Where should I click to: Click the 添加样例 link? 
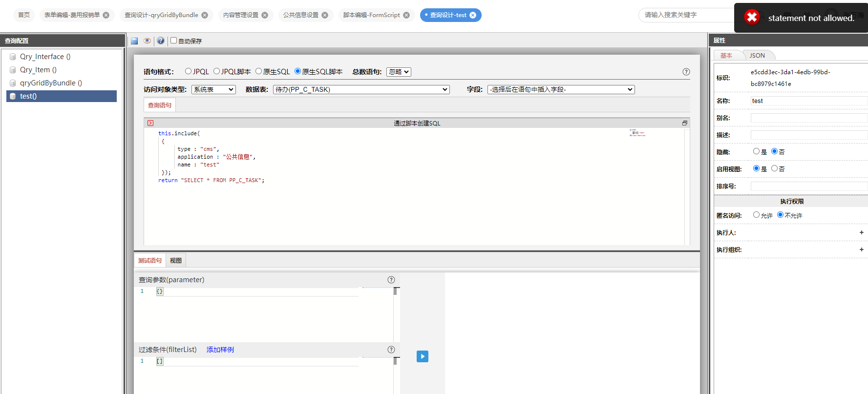(220, 350)
